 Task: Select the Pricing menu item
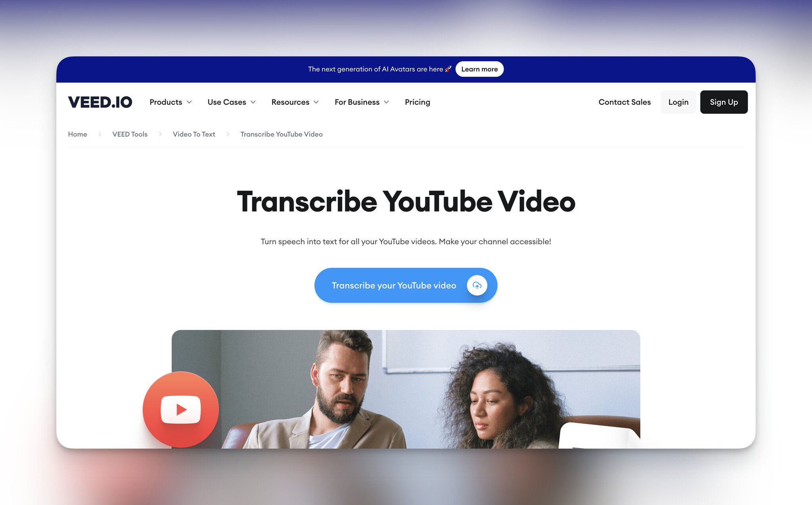(x=417, y=102)
